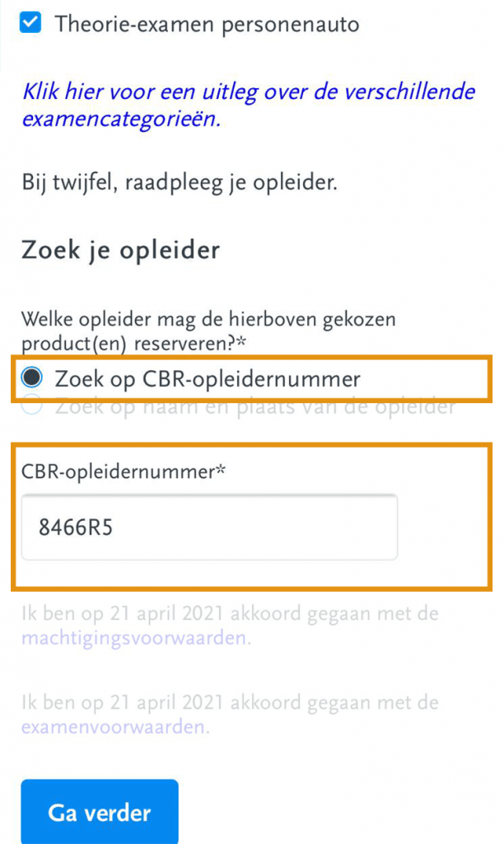The image size is (504, 844).
Task: Click the 'Zoek op CBR-opleidernummer' option label
Action: [x=208, y=379]
